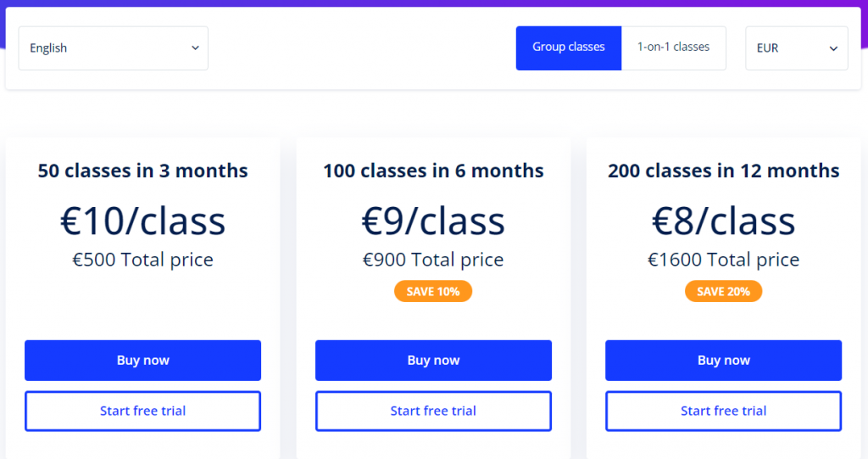Click the SAVE 10% badge
The height and width of the screenshot is (459, 868).
pos(433,292)
